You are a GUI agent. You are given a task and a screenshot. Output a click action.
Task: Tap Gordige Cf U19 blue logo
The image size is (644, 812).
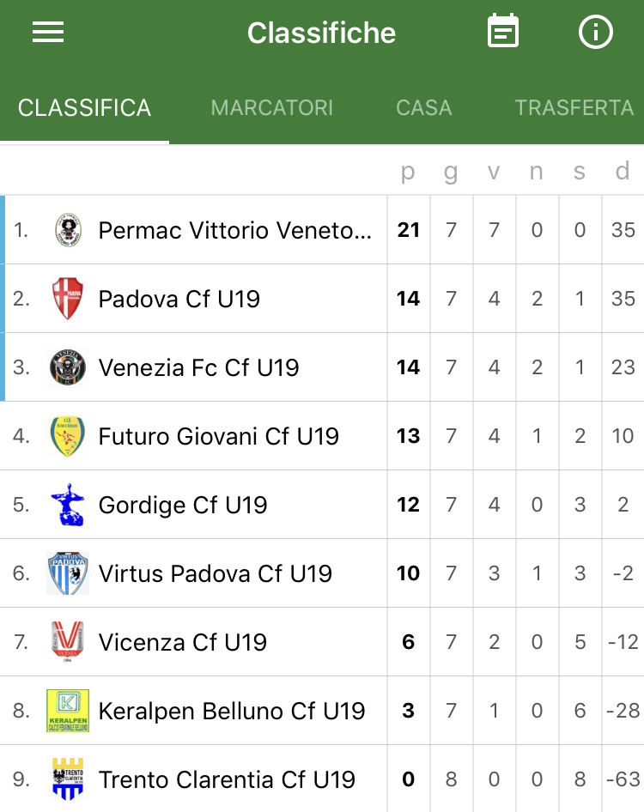point(68,505)
